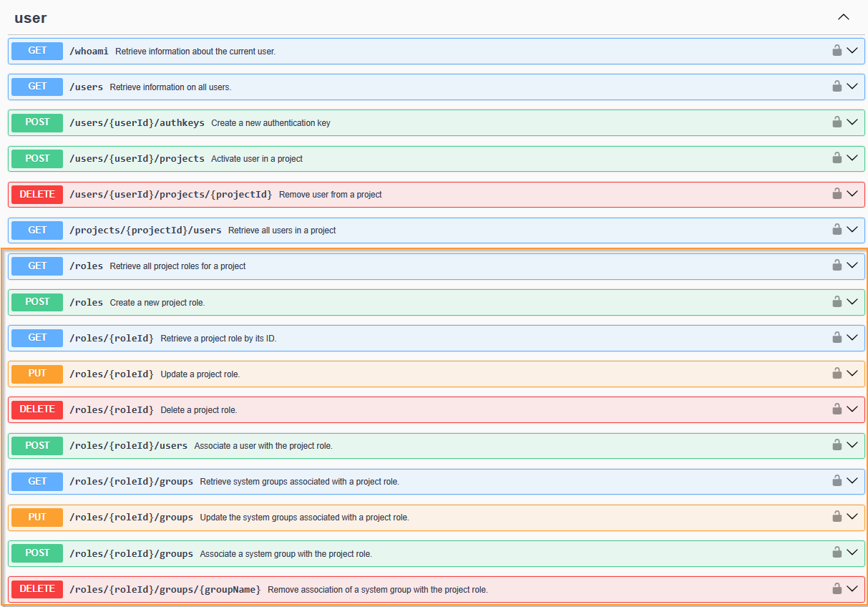Click the /roles path in the 'Create a new project role' row
This screenshot has height=607, width=868.
point(87,302)
